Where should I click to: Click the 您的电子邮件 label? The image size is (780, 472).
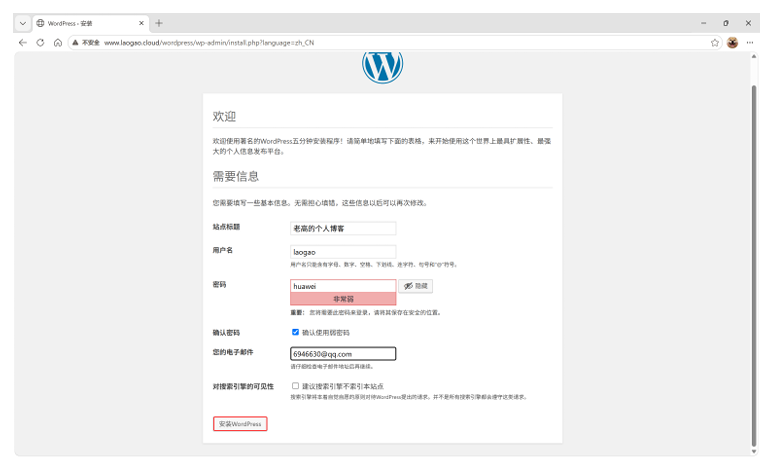tap(233, 352)
